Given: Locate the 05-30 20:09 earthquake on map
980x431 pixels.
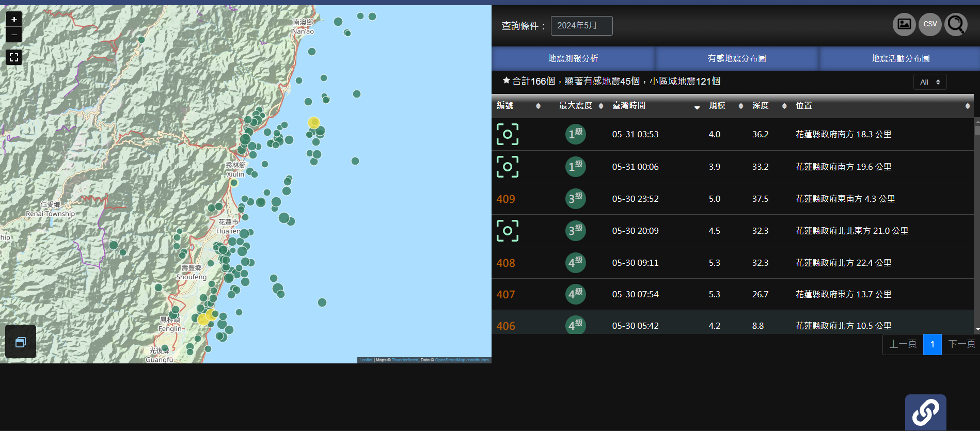Looking at the screenshot, I should [x=507, y=231].
